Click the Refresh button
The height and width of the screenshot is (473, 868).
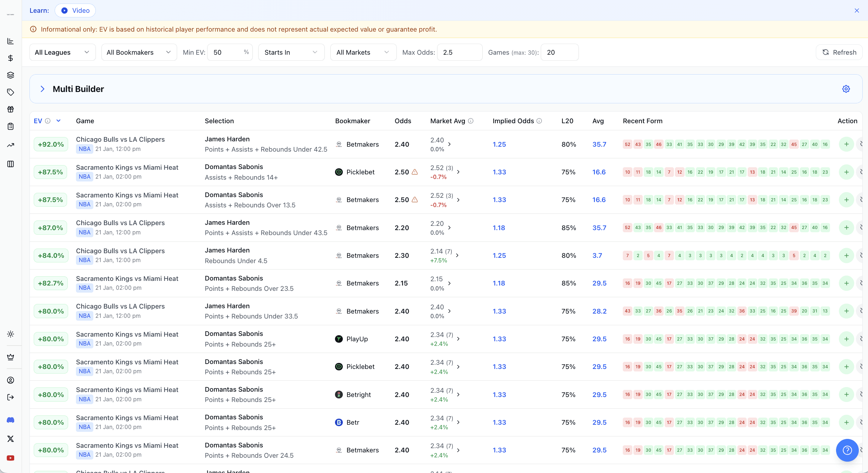[x=839, y=53]
